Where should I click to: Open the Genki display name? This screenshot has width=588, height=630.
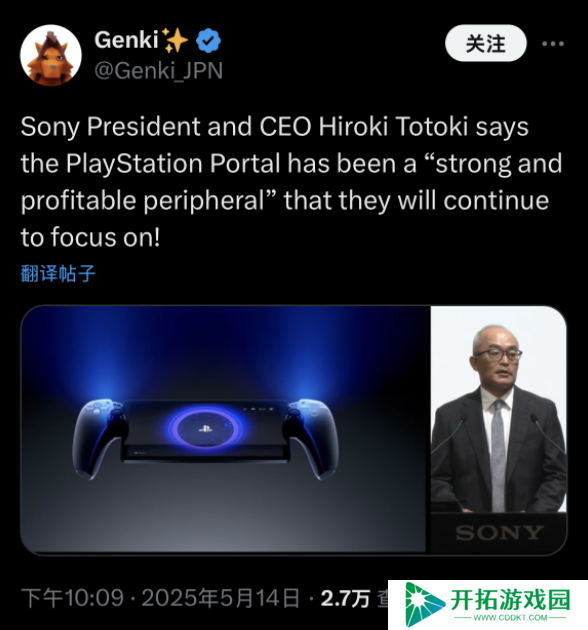point(126,40)
